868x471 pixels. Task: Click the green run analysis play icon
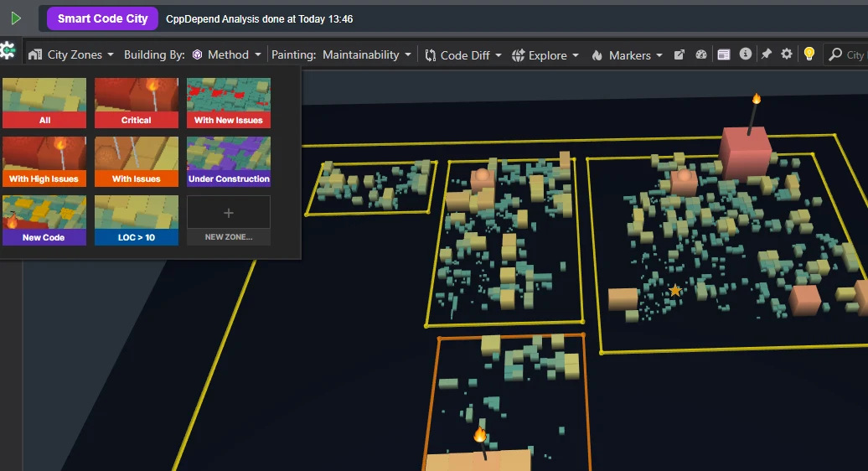15,18
